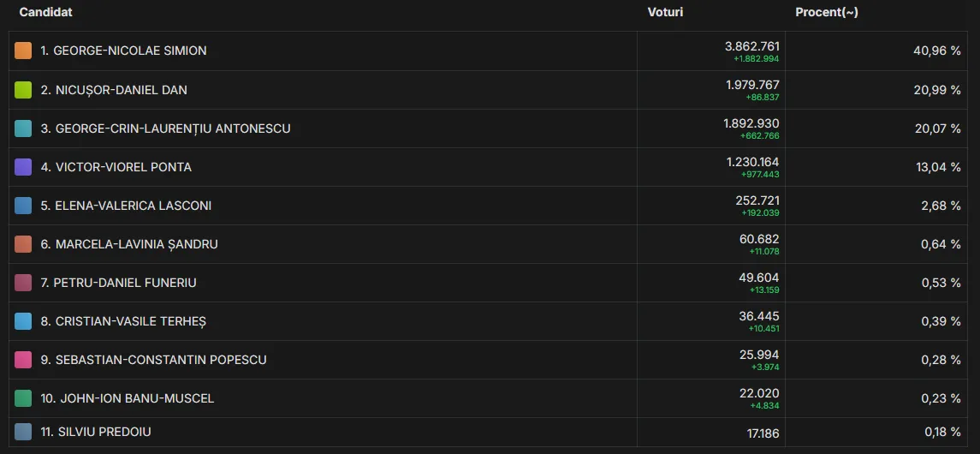Click the pink swatch beside Sebastian-Constantin Popescu
Image resolution: width=980 pixels, height=454 pixels.
tap(23, 360)
